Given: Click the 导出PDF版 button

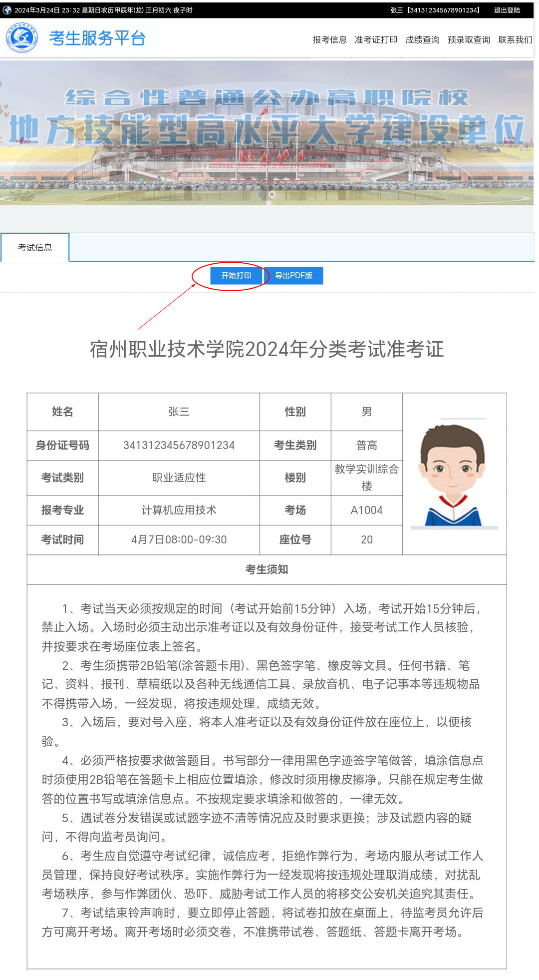Looking at the screenshot, I should point(293,276).
